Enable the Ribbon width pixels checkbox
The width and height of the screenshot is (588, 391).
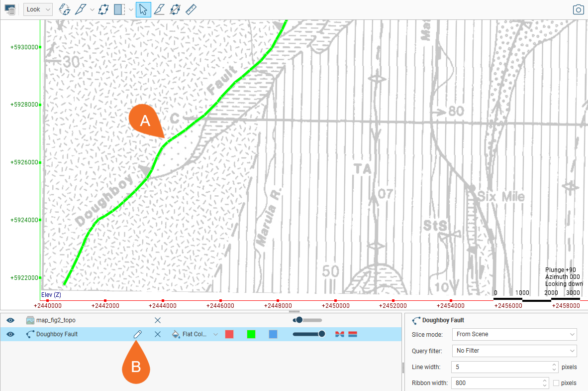tap(556, 383)
